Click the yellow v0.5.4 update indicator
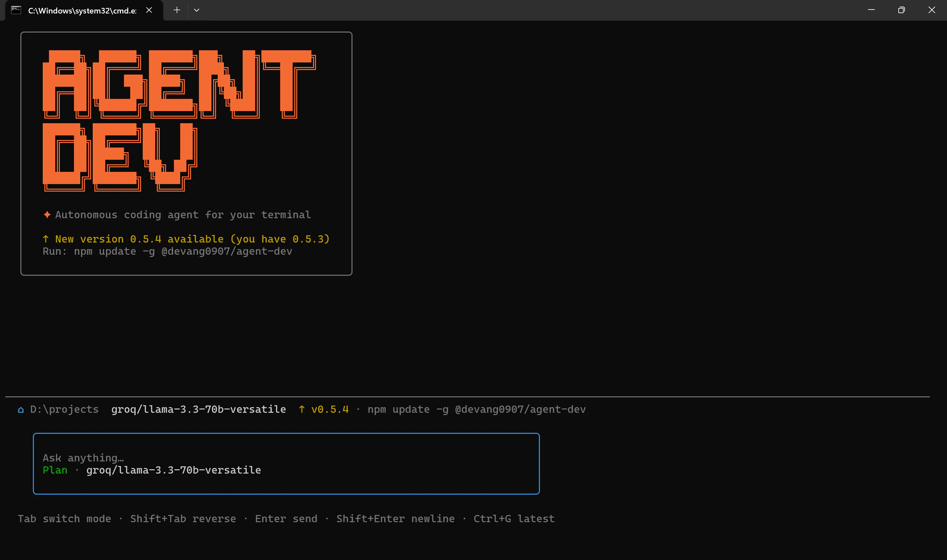 [330, 409]
